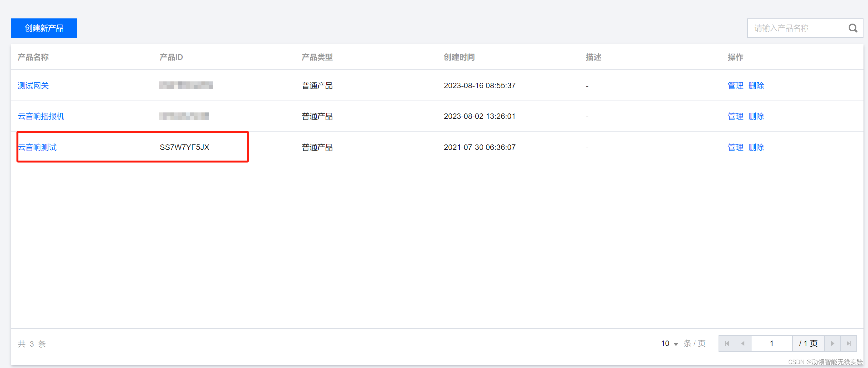Screen dimensions: 868x368
Task: Click the 产品名称 column header
Action: click(x=33, y=57)
